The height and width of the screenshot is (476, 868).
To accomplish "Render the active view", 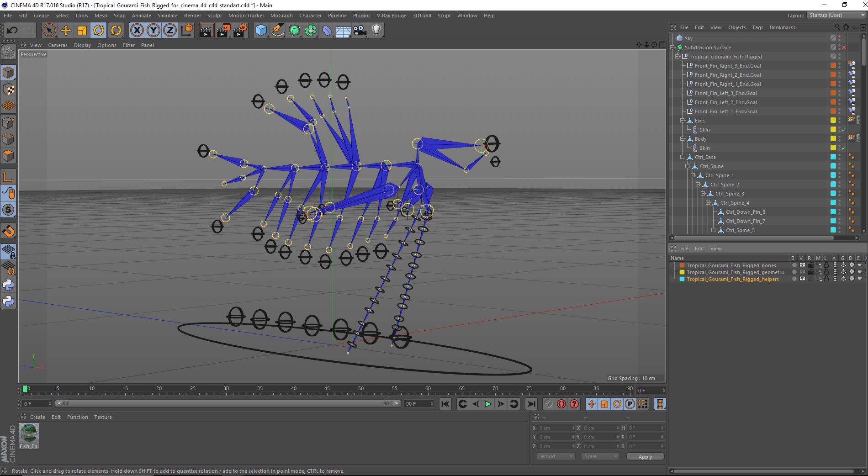I will (x=206, y=31).
